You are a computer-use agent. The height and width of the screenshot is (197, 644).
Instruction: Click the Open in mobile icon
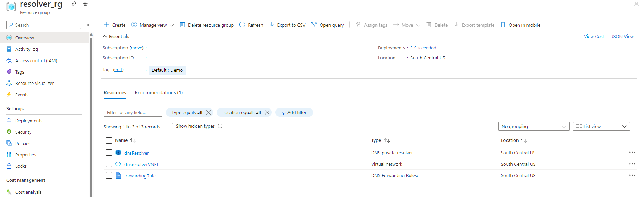pyautogui.click(x=503, y=25)
